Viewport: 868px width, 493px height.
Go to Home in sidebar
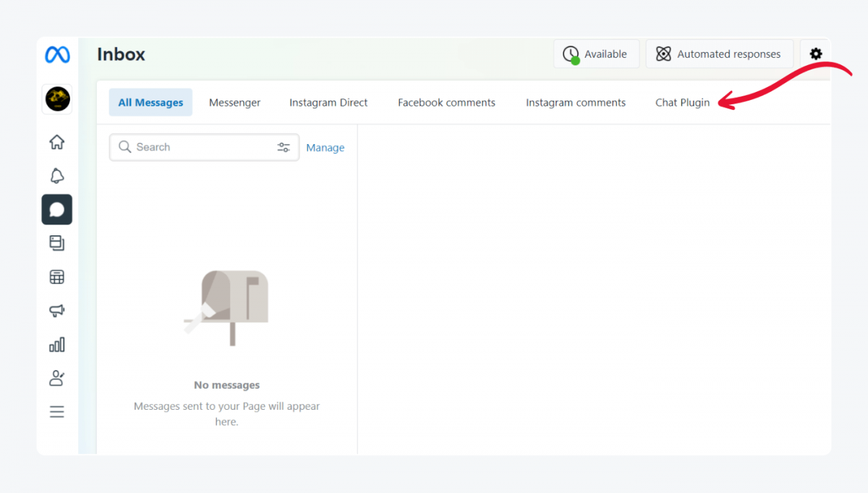point(57,142)
